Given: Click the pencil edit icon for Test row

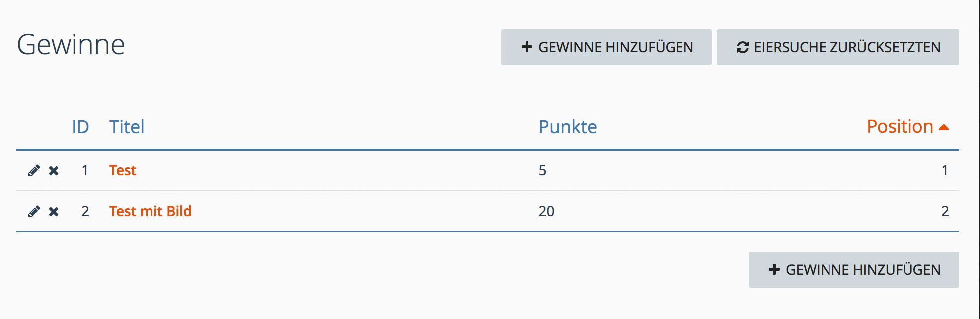Looking at the screenshot, I should [34, 171].
